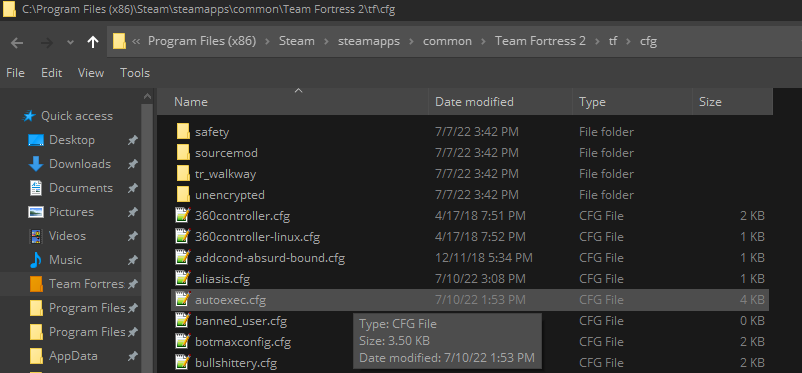
Task: Open the File menu
Action: tap(15, 73)
